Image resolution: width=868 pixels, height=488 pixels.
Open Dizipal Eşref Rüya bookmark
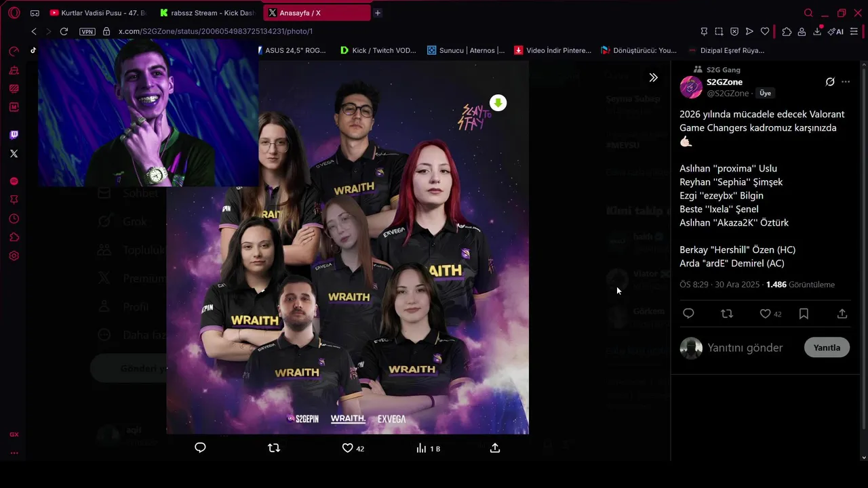click(726, 50)
